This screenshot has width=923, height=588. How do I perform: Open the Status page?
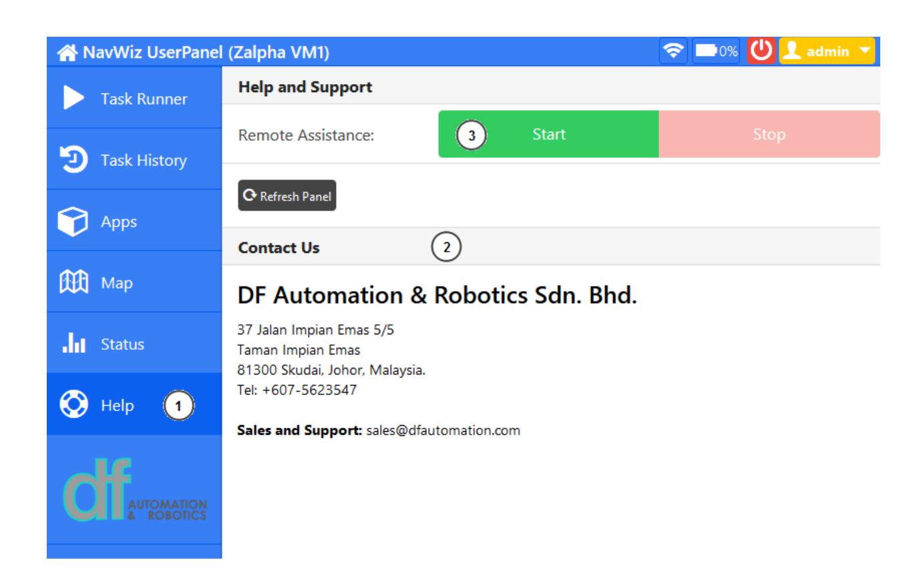point(134,344)
